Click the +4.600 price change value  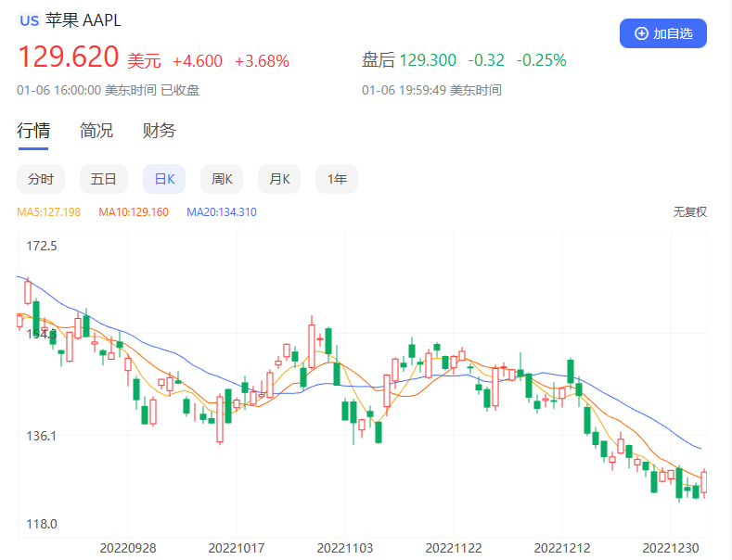(x=198, y=61)
